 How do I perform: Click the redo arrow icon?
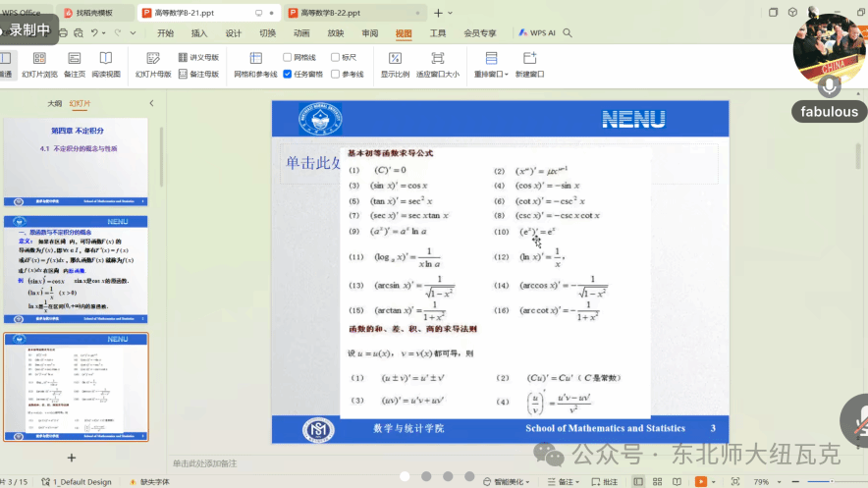tap(118, 33)
